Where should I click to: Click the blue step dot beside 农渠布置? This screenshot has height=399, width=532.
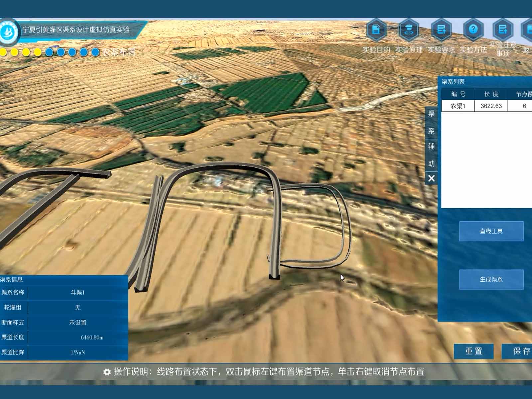(x=95, y=52)
